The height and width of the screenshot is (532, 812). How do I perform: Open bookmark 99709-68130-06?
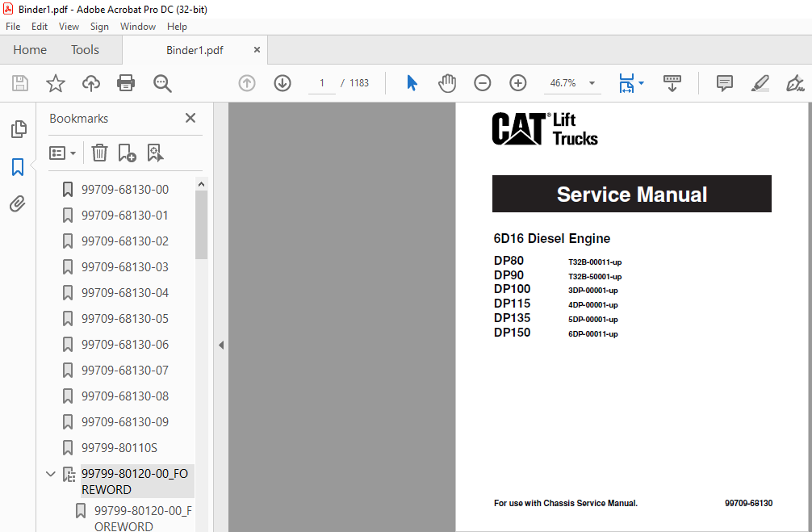(x=125, y=345)
